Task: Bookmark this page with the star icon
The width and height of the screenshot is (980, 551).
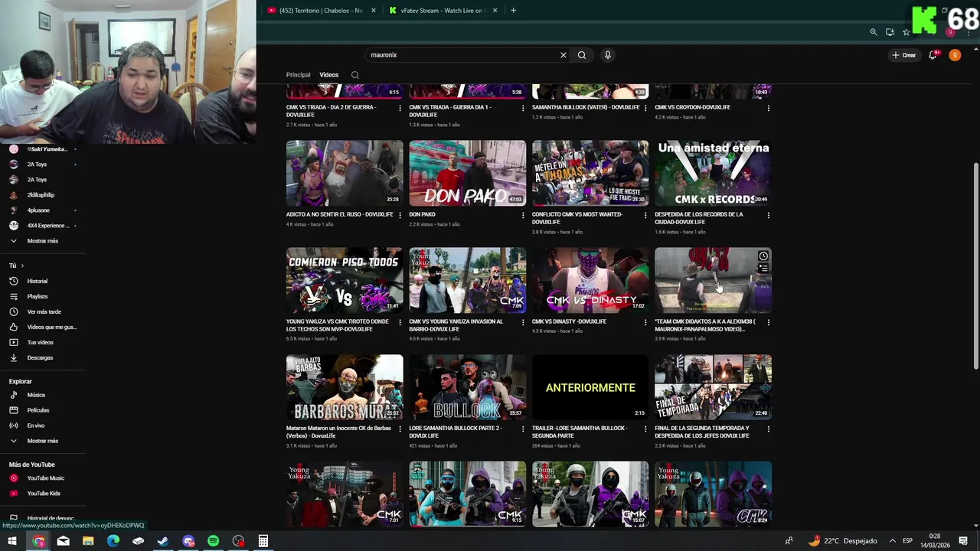Action: coord(906,32)
